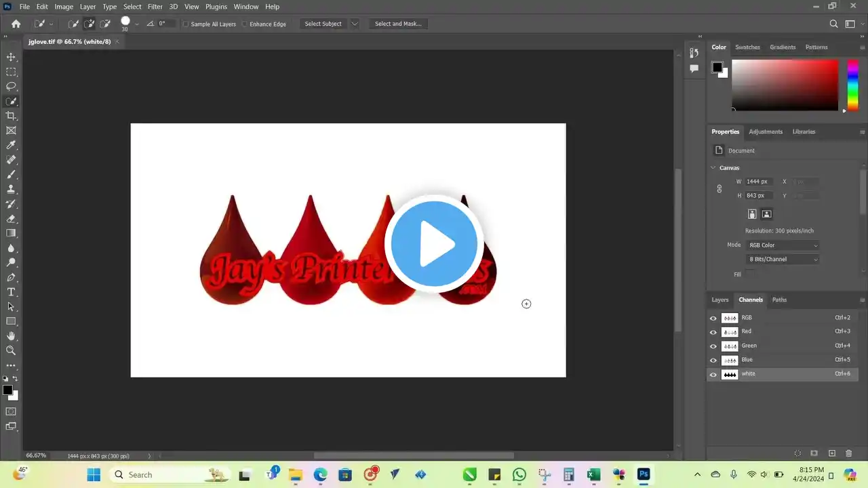Switch to the Layers tab

tap(719, 300)
